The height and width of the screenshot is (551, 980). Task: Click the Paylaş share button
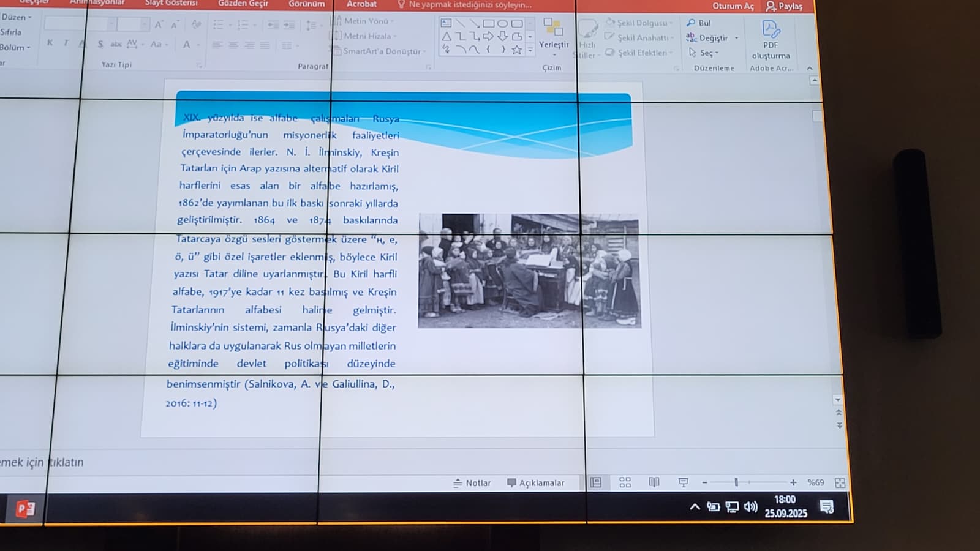[x=784, y=6]
